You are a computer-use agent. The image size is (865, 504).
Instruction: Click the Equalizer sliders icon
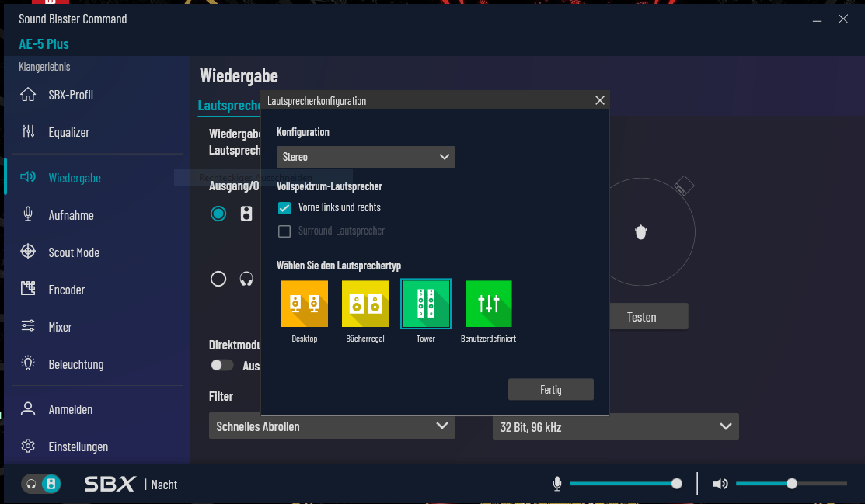tap(28, 132)
